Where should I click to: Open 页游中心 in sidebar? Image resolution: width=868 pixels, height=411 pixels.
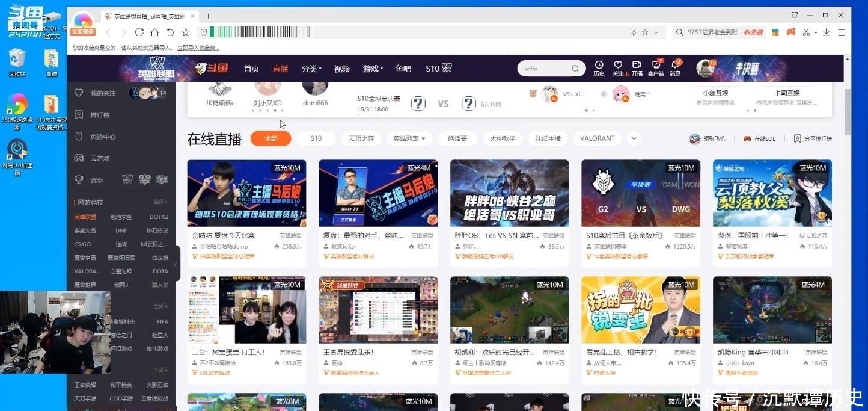(103, 137)
